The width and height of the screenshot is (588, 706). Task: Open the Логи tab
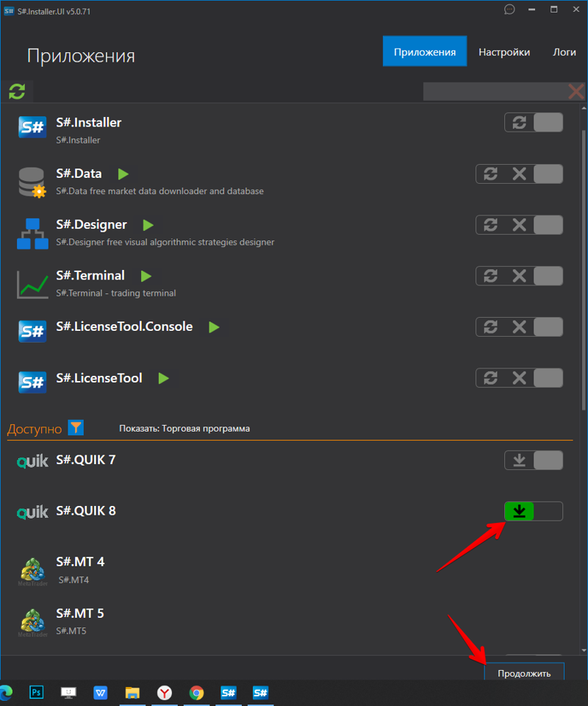point(564,51)
